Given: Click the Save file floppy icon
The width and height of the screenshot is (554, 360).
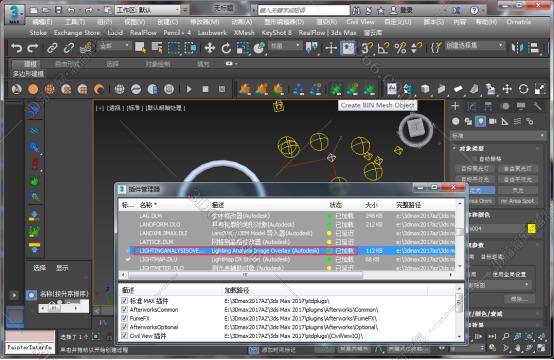Looking at the screenshot, I should [x=59, y=10].
